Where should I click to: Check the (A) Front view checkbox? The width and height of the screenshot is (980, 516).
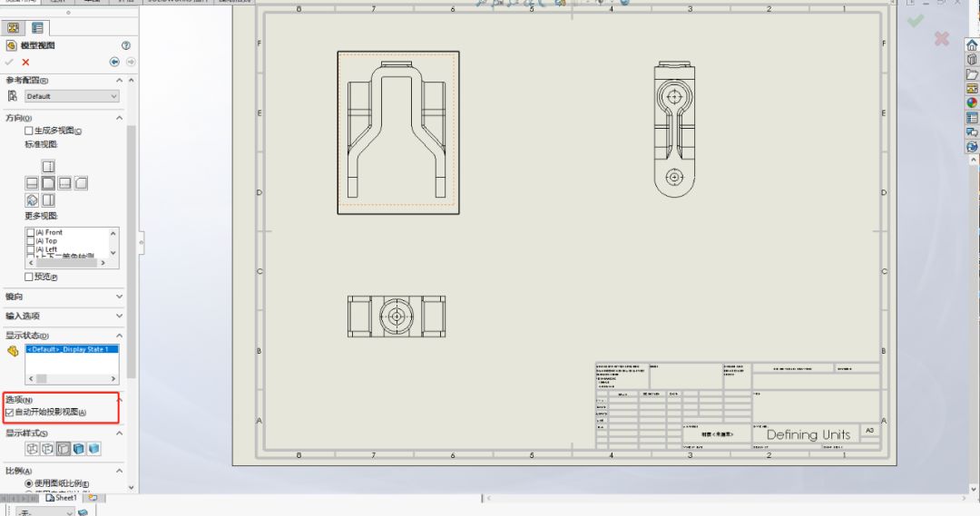click(31, 233)
